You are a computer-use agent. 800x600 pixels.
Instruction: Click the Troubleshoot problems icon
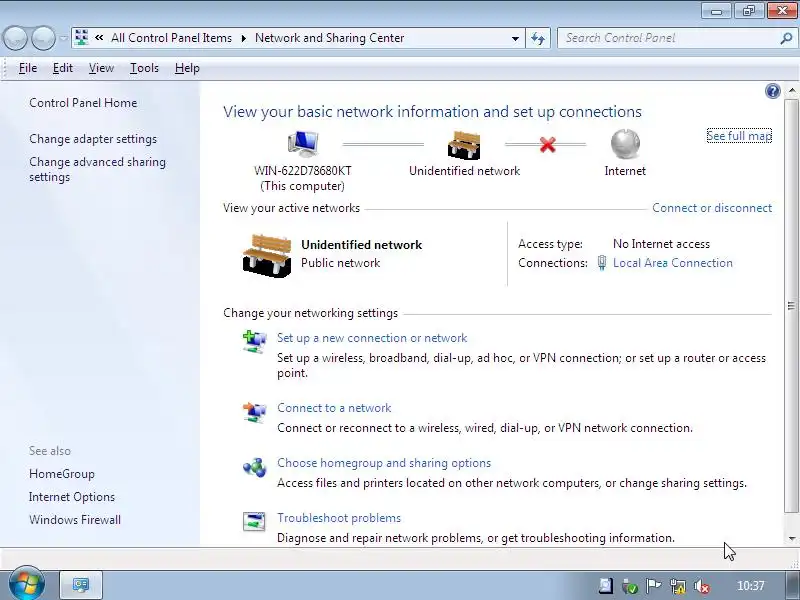pyautogui.click(x=254, y=521)
